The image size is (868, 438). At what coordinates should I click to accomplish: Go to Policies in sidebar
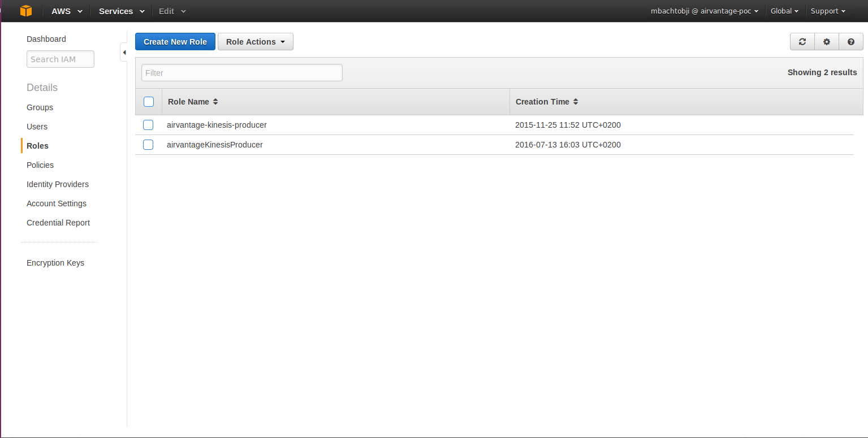coord(40,165)
